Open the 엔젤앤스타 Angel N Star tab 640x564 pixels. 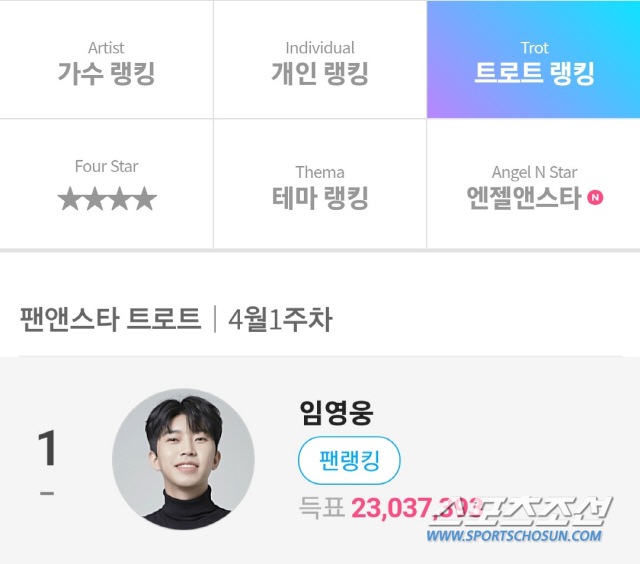pos(533,184)
